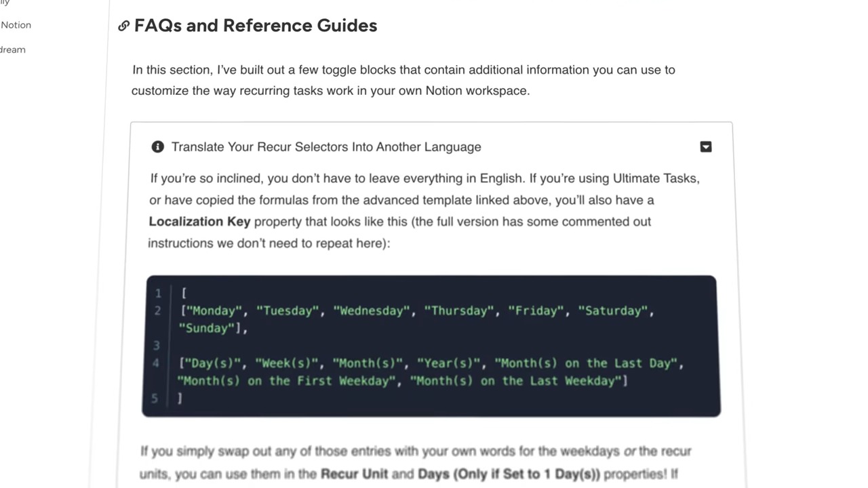
Task: Click line number 1 in the code block
Action: pos(158,293)
